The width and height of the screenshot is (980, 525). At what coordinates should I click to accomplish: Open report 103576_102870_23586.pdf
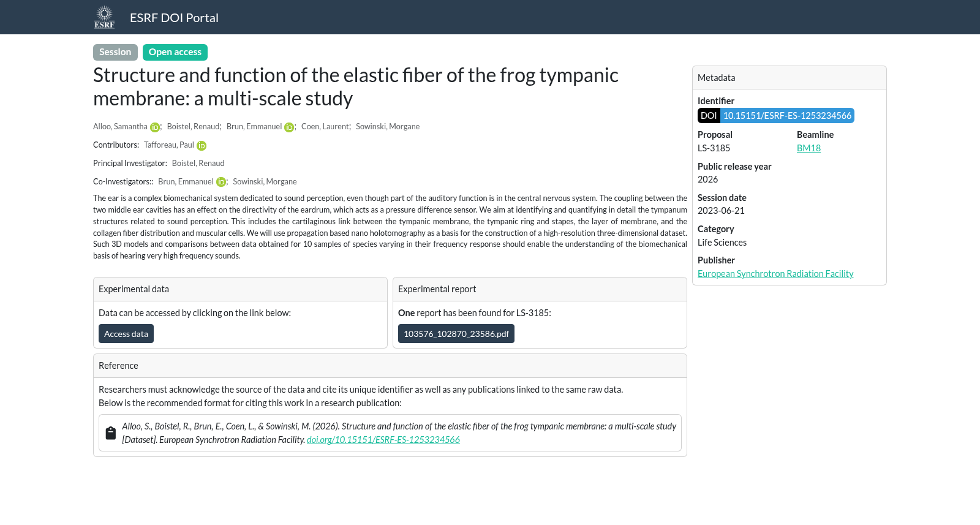456,334
